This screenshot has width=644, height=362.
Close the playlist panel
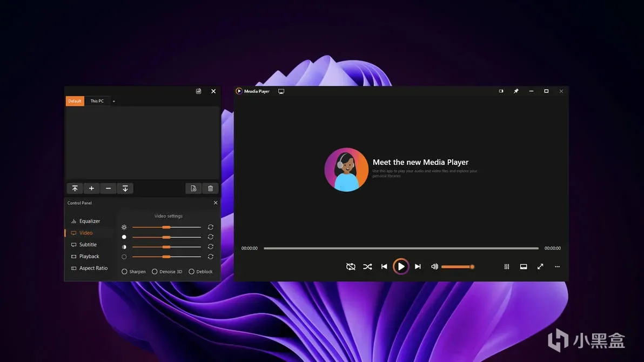click(x=213, y=91)
